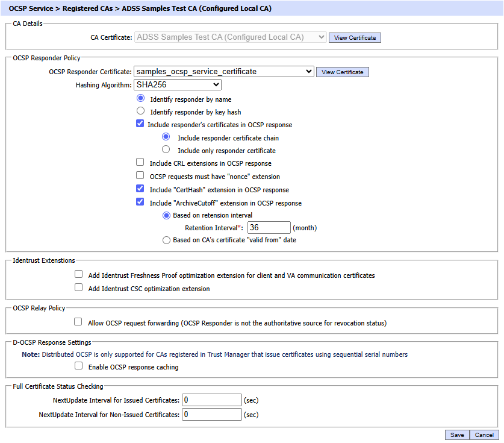Click View Certificate next to CA Certificate
The height and width of the screenshot is (443, 504).
[x=355, y=37]
